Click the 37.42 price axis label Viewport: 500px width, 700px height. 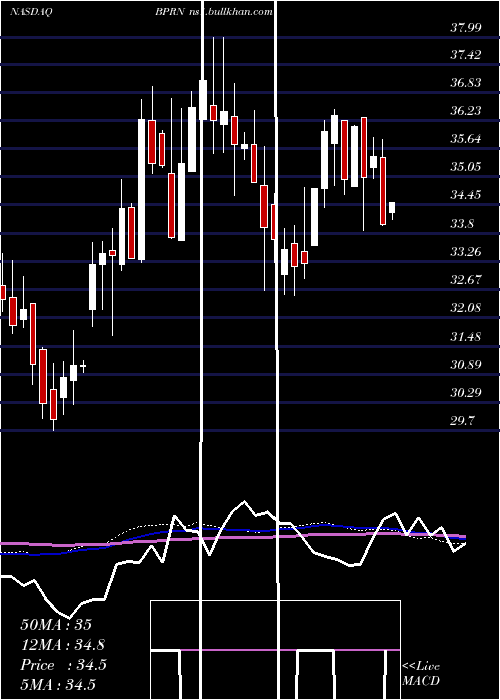466,54
